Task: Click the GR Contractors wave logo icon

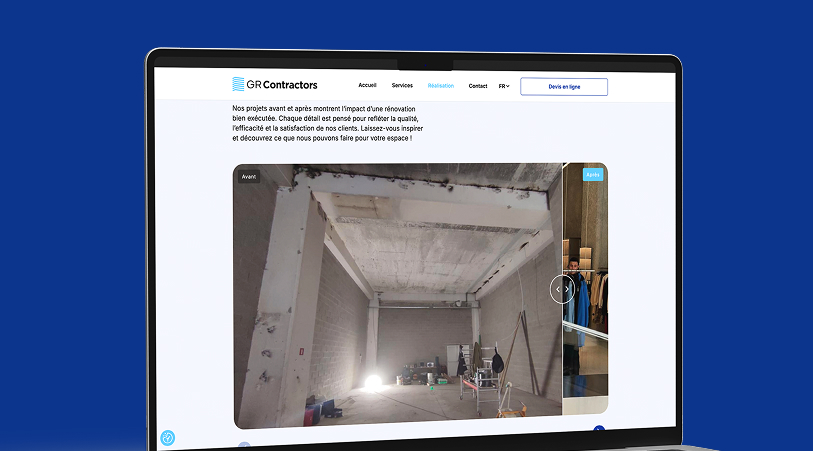Action: pyautogui.click(x=238, y=85)
